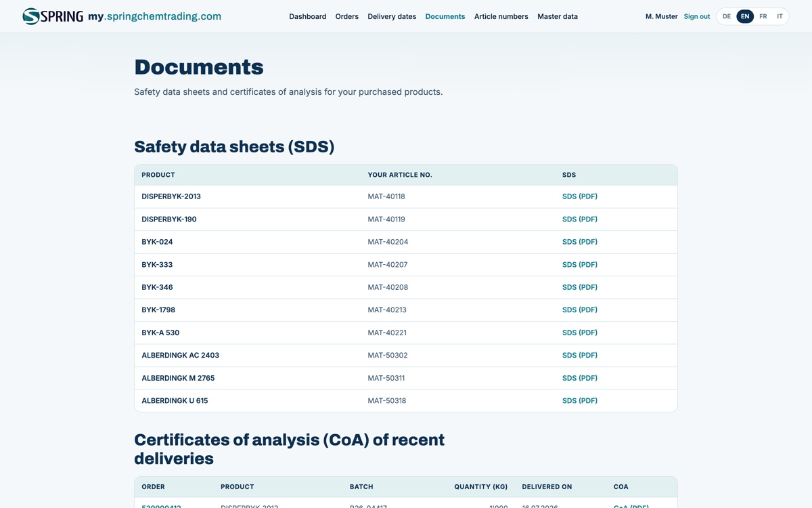
Task: Open SDS PDF for ALBERDINGK AC 2403
Action: click(580, 355)
